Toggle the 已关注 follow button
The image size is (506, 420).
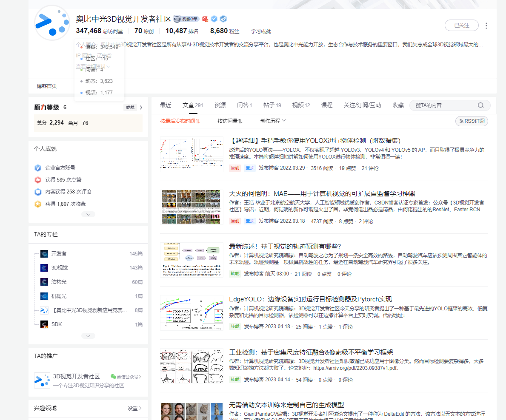tap(461, 26)
